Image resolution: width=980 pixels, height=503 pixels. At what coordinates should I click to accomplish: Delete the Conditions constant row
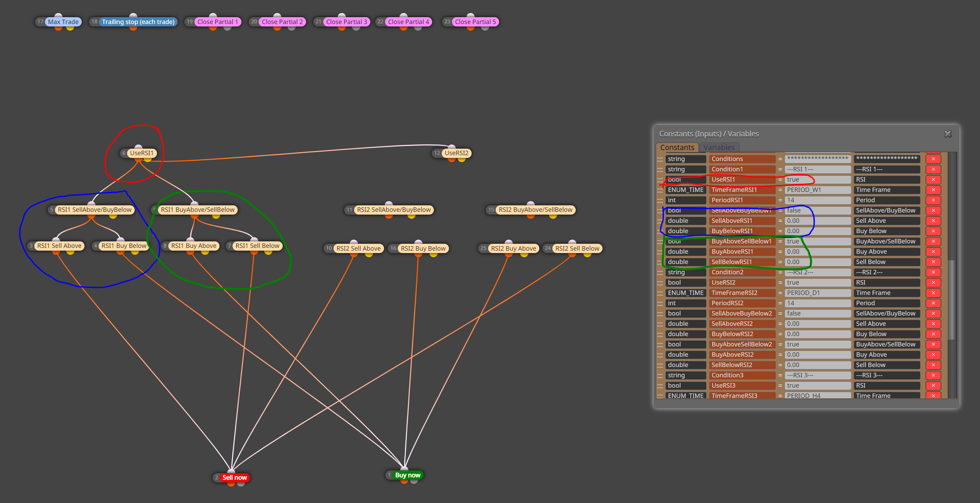(x=933, y=159)
